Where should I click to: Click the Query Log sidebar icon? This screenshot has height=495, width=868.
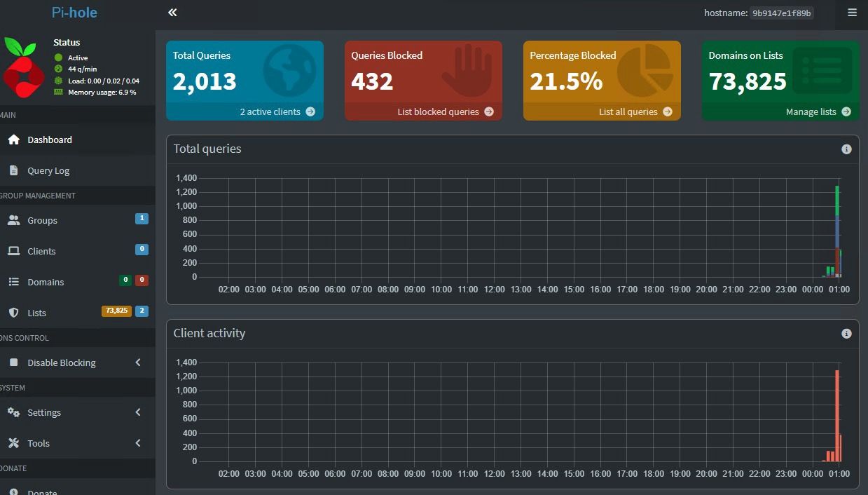click(15, 170)
